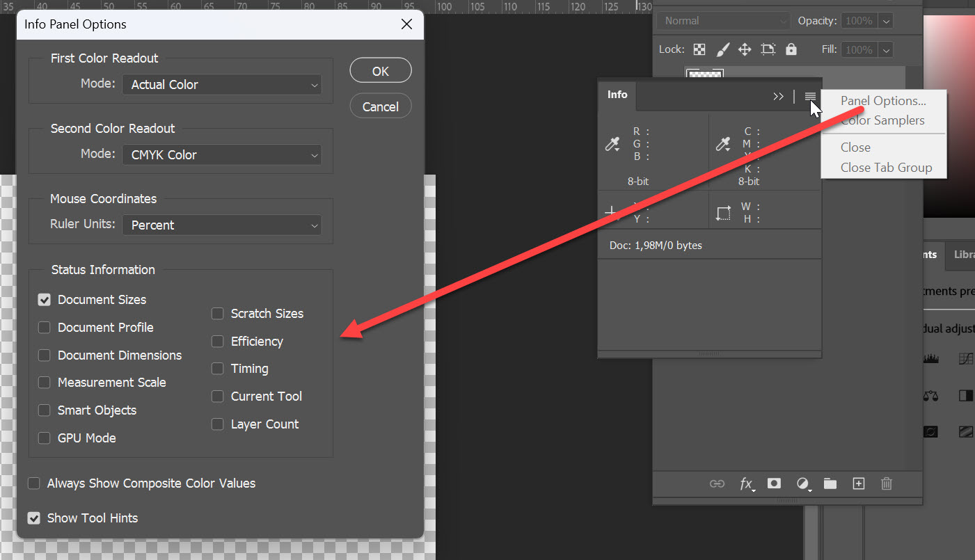Enable the Scratch Sizes checkbox
Screen dimensions: 975x560
(x=217, y=314)
